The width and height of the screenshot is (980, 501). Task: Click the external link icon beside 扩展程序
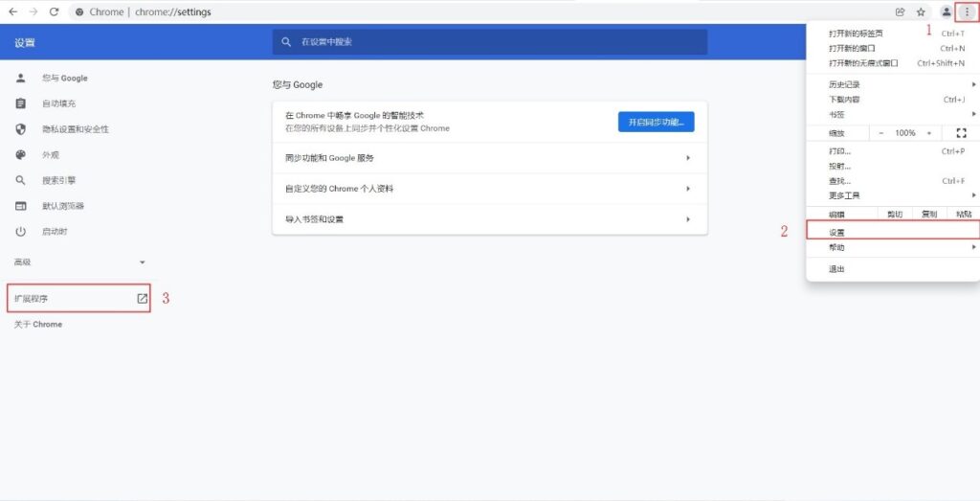tap(143, 298)
